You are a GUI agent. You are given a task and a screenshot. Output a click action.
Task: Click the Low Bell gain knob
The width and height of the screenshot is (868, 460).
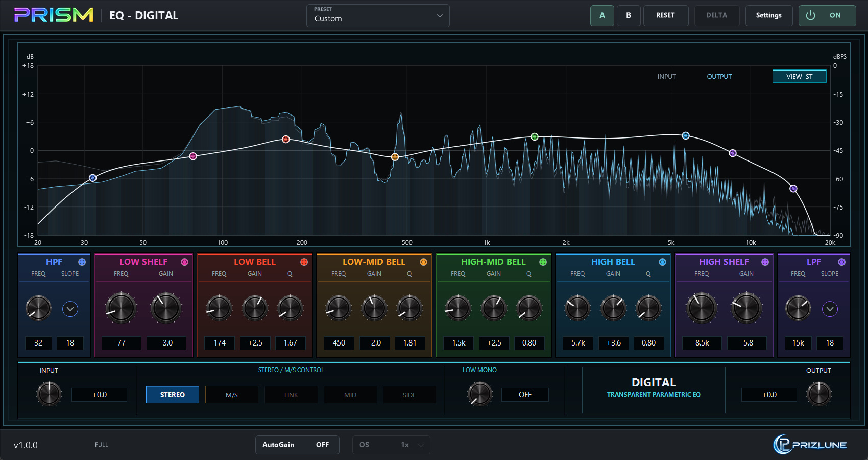(255, 308)
